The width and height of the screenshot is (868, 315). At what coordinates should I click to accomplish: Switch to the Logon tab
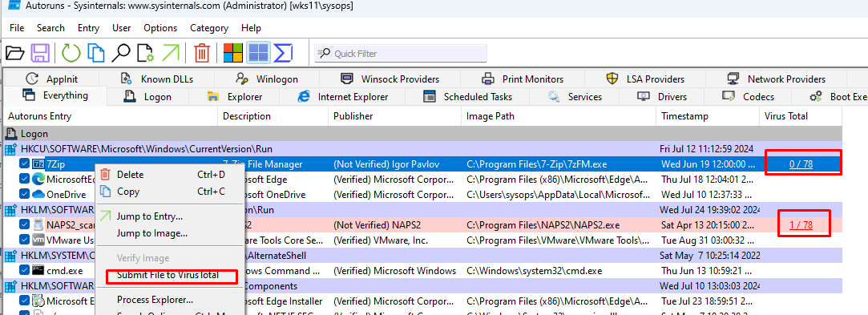click(147, 97)
